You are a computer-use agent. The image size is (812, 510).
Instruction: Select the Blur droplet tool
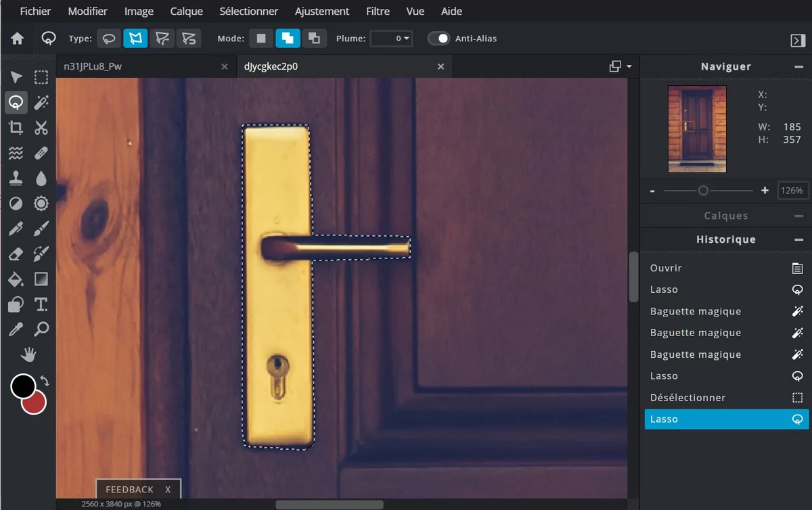[41, 178]
